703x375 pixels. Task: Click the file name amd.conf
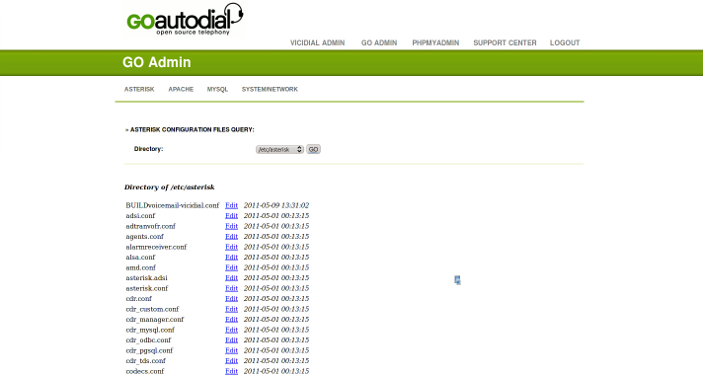141,267
